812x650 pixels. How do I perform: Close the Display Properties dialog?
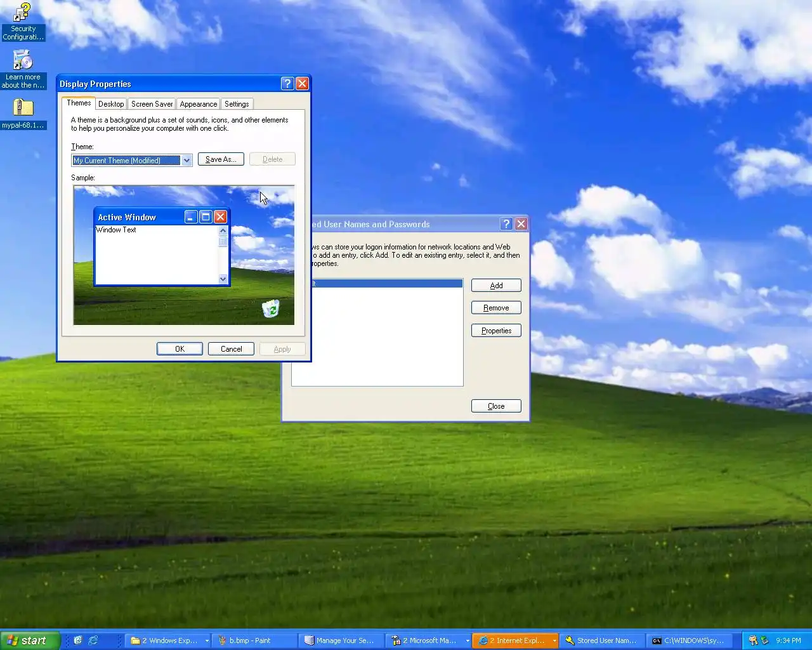coord(302,84)
